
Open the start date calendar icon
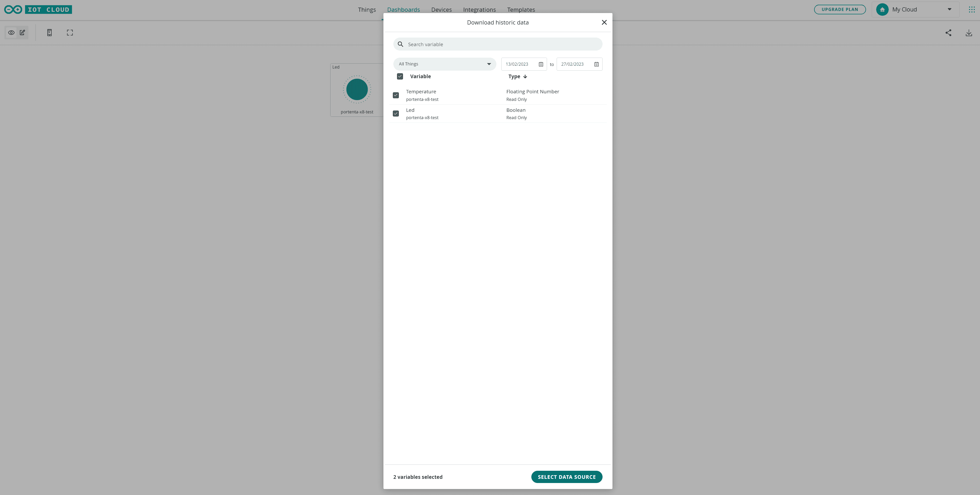540,64
